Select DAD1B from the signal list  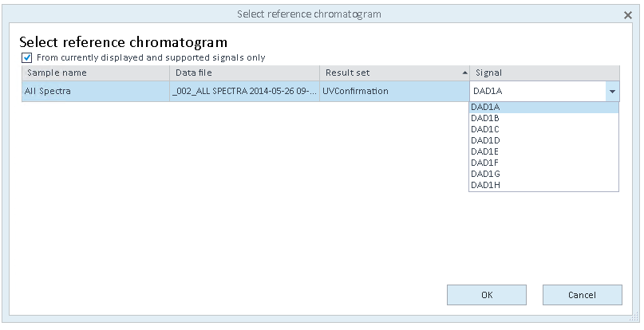click(x=543, y=118)
